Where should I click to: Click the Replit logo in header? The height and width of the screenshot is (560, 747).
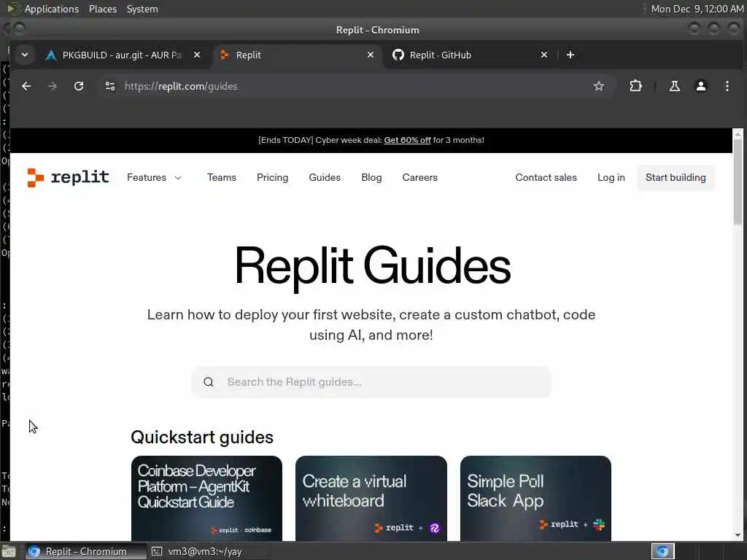pyautogui.click(x=68, y=177)
